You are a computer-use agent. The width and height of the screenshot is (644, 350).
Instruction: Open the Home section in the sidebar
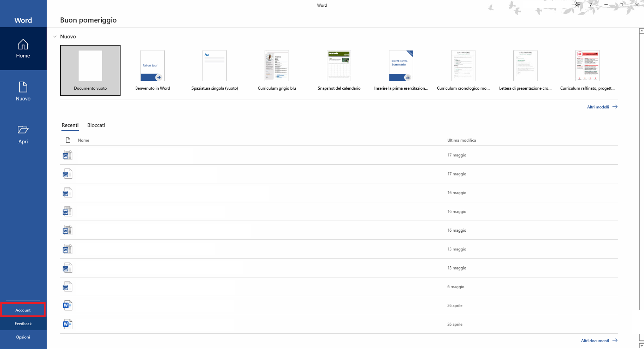23,49
